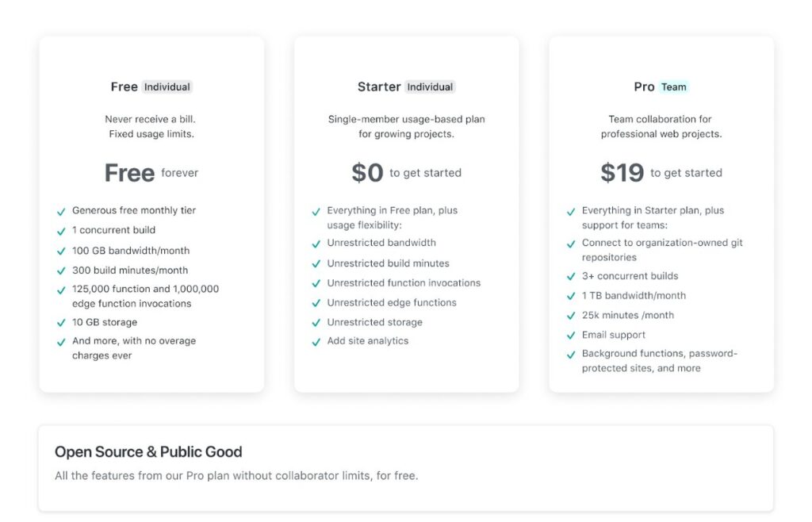This screenshot has width=812, height=522.
Task: Click checkmark beside '10 GB storage'
Action: [61, 323]
